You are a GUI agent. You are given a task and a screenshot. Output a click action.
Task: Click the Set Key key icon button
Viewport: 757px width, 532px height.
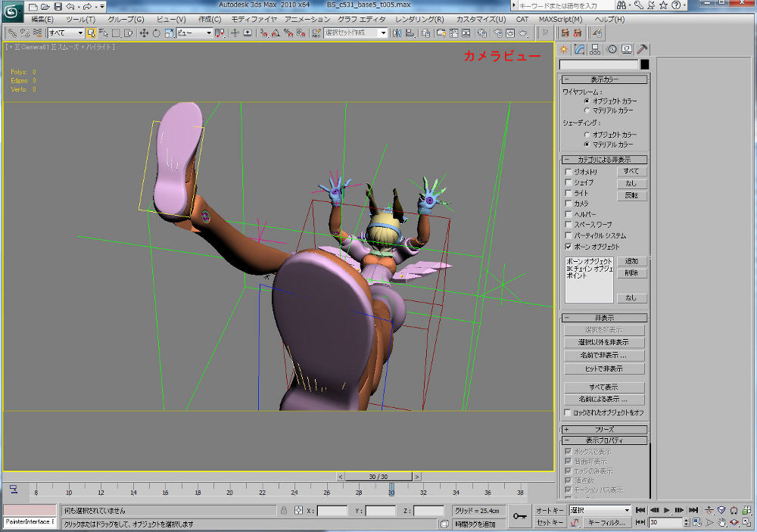tap(520, 516)
